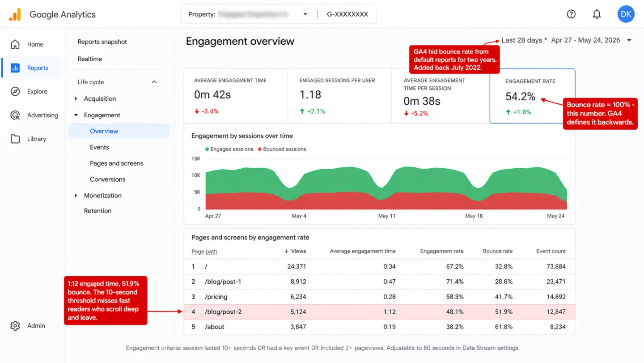Open the notifications bell icon
The height and width of the screenshot is (363, 644).
(x=597, y=14)
